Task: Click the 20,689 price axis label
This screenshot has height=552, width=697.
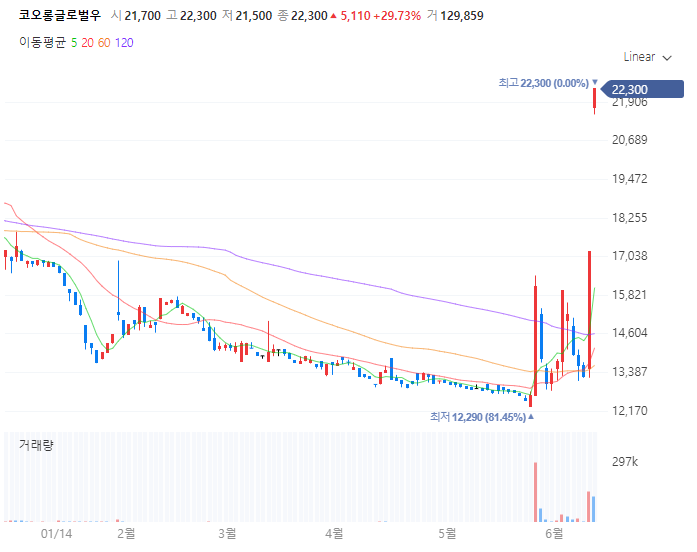Action: [629, 140]
